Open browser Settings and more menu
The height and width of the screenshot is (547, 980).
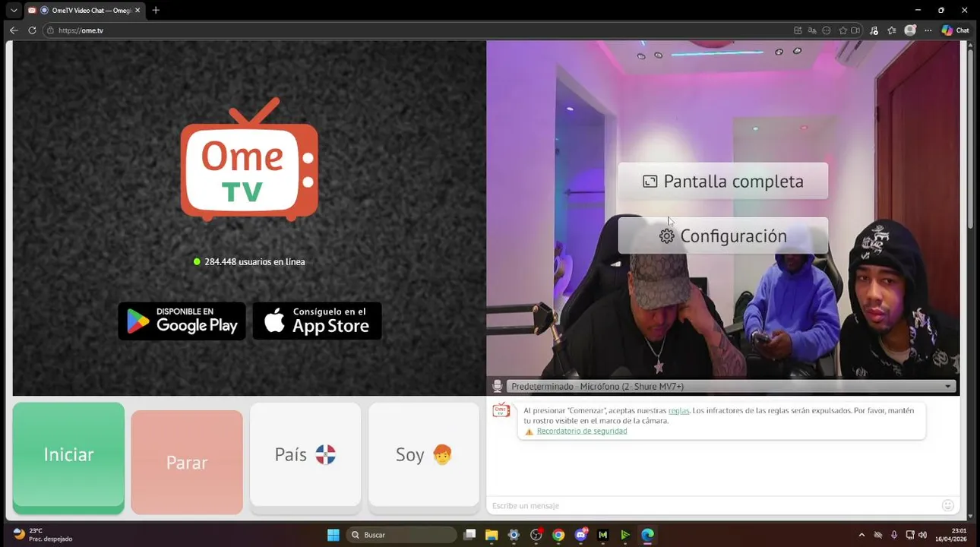tap(928, 30)
